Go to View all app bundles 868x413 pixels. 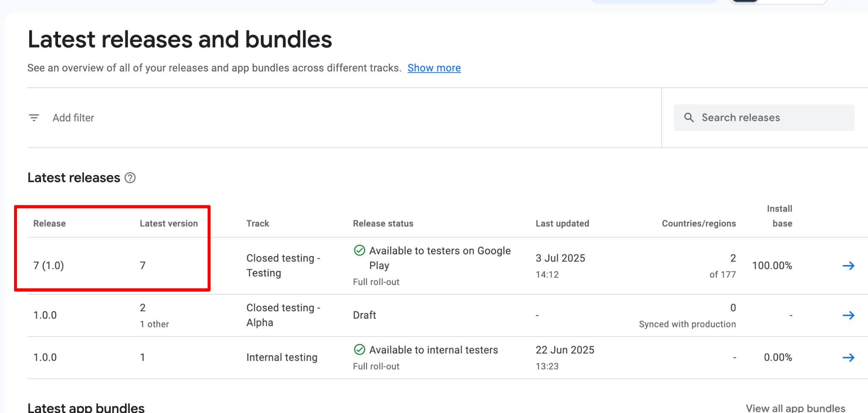pos(795,408)
